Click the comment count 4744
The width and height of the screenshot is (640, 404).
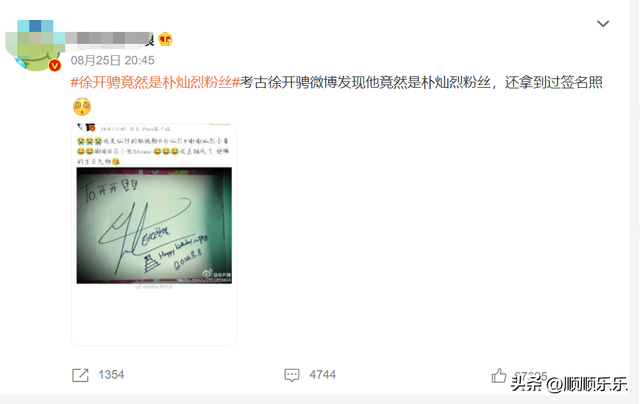322,375
